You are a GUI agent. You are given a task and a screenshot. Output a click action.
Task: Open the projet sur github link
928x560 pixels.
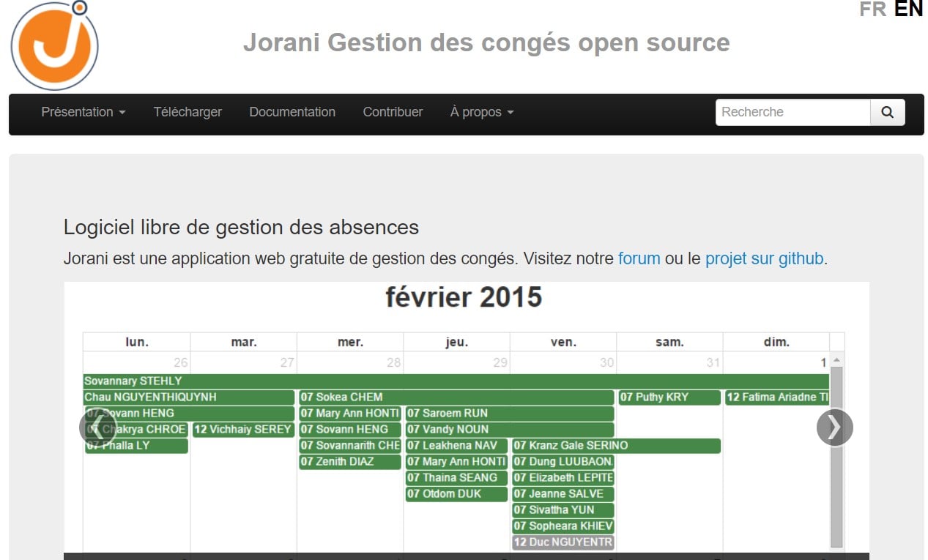(765, 258)
